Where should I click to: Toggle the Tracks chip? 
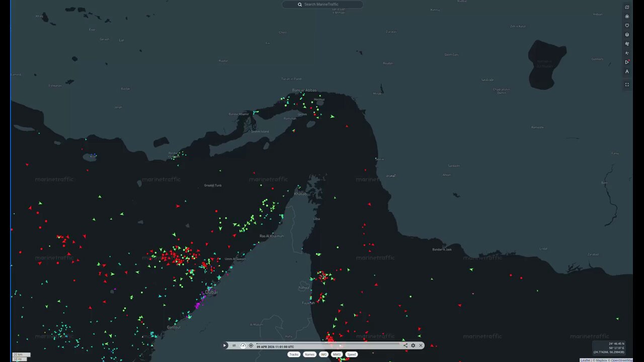pyautogui.click(x=294, y=354)
